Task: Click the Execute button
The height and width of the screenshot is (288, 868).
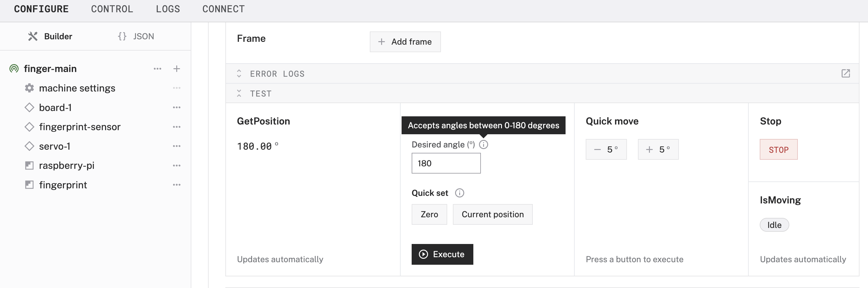Action: (x=442, y=254)
